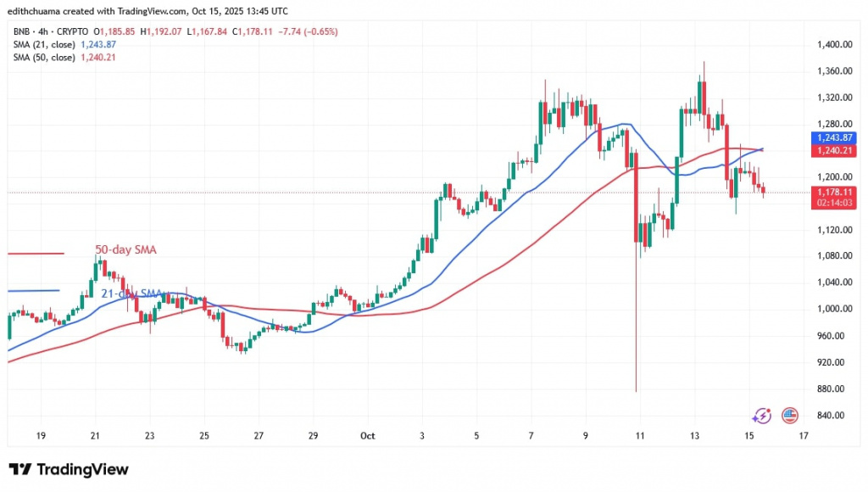Viewport: 868px width, 492px height.
Task: Click the red 1,240.21 SMA price label
Action: [x=835, y=150]
